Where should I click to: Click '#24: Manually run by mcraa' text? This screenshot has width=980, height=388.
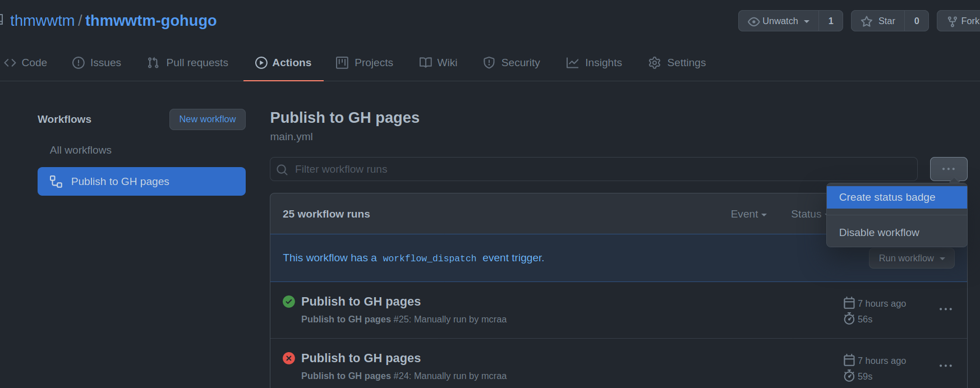pyautogui.click(x=450, y=376)
